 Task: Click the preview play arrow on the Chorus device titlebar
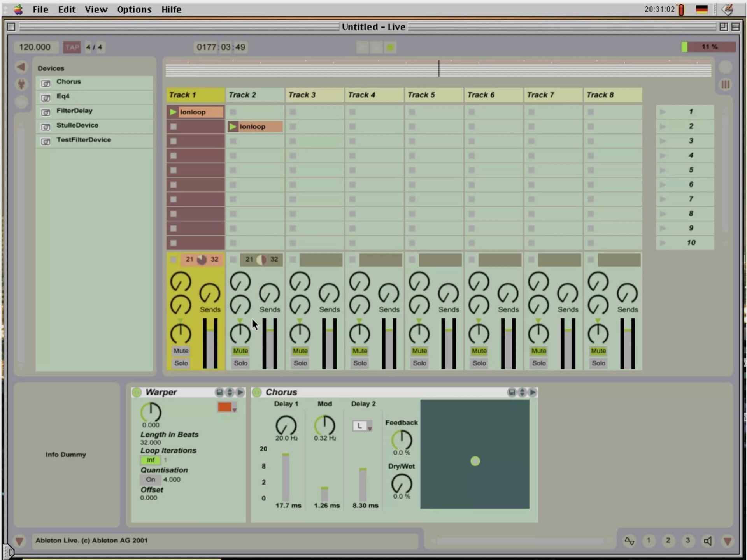coord(533,392)
